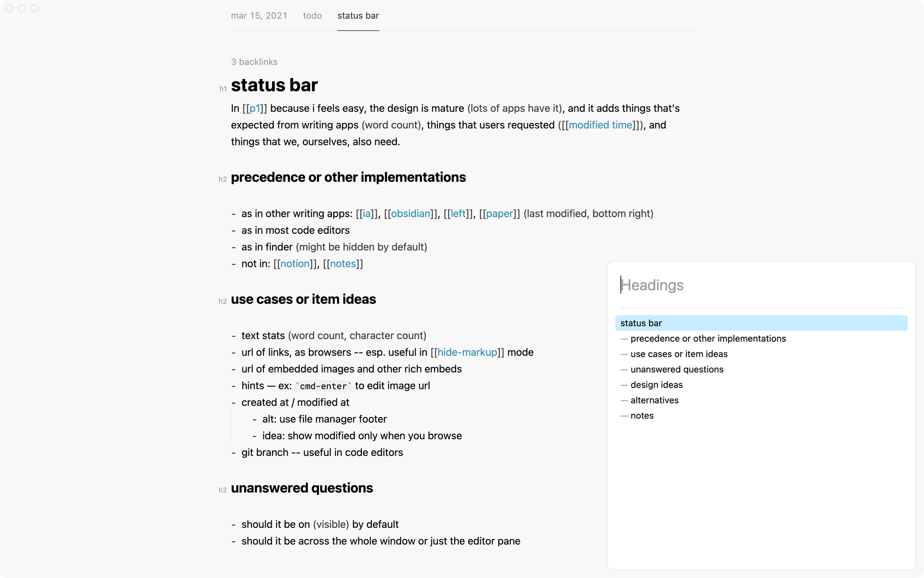Image resolution: width=924 pixels, height=578 pixels.
Task: Click the h2 marker beside "unanswered questions"
Action: click(223, 490)
